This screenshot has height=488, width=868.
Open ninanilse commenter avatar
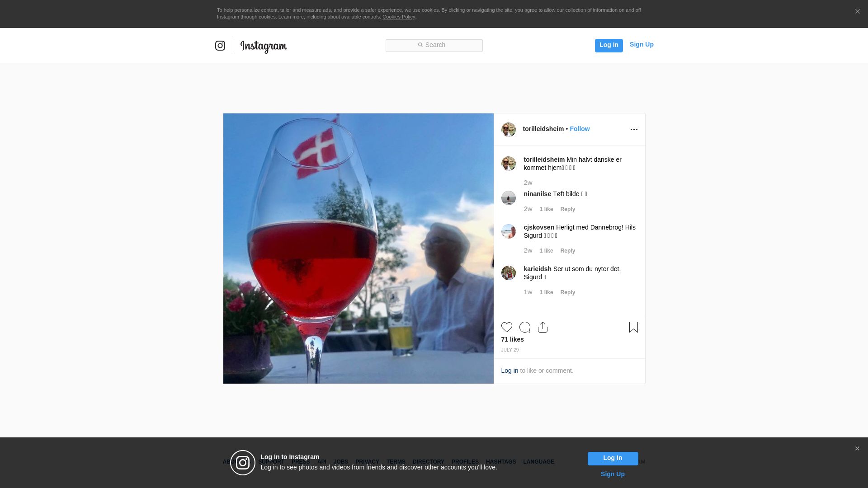509,198
